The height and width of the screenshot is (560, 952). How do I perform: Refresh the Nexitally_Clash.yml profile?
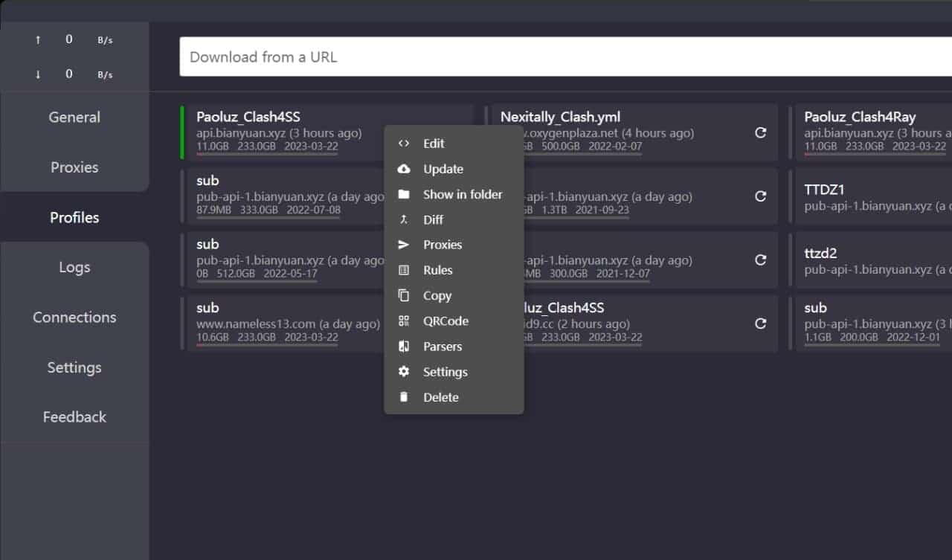pos(760,132)
